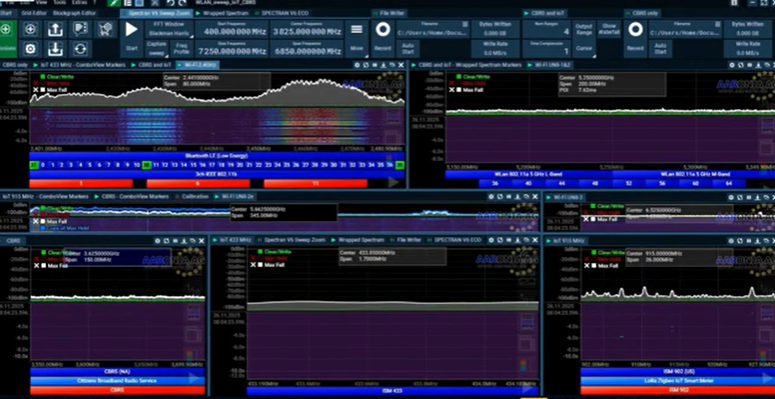Click the Output Range button
Image resolution: width=775 pixels, height=399 pixels.
point(584,29)
